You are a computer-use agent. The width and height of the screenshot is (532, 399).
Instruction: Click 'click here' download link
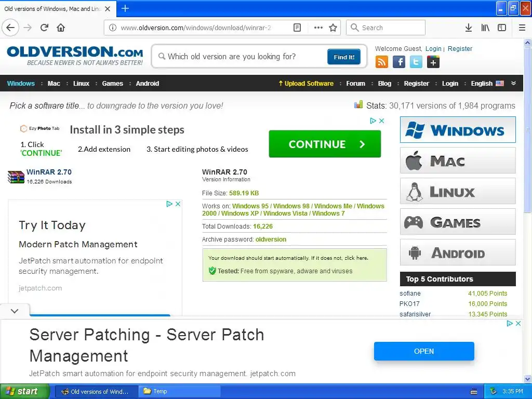click(355, 258)
